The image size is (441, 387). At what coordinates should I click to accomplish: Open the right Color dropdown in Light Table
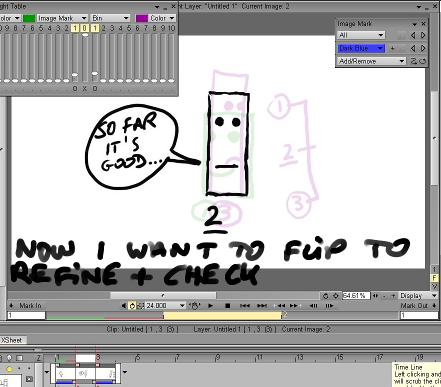(162, 18)
